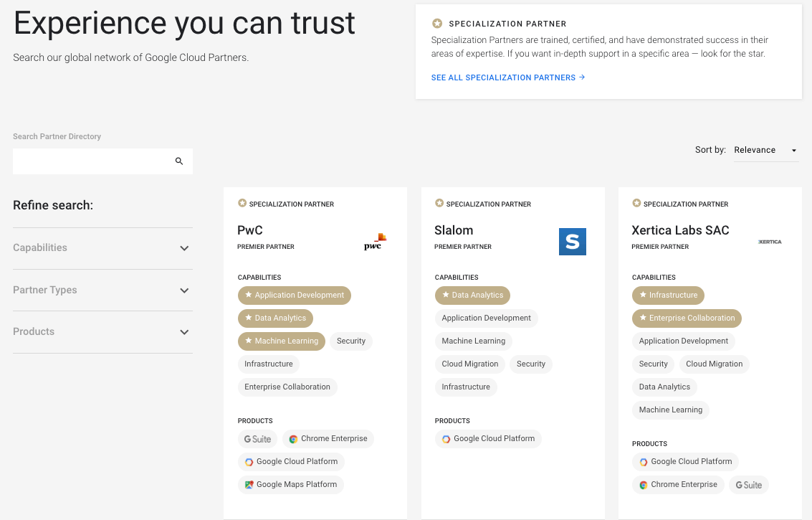Click Slalom's Application Development chip
The height and width of the screenshot is (520, 812).
(486, 318)
